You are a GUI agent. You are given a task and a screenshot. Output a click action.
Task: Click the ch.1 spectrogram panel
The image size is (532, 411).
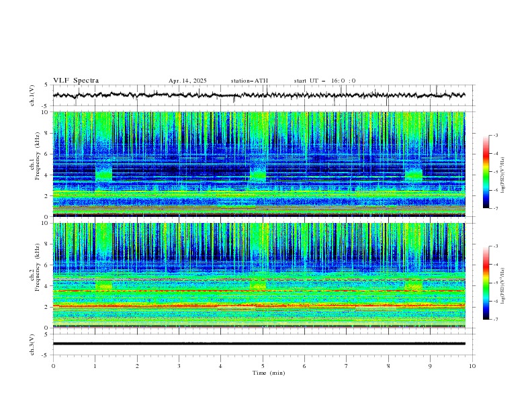[259, 164]
